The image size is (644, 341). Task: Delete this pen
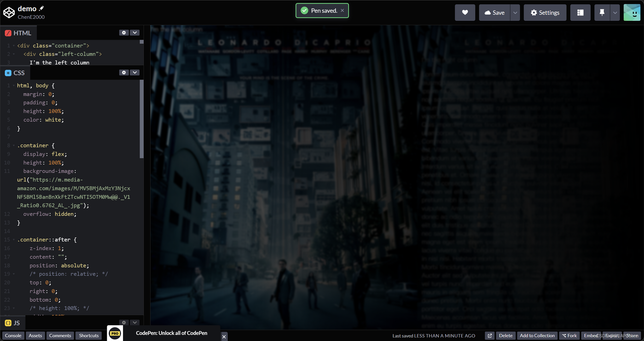click(506, 336)
